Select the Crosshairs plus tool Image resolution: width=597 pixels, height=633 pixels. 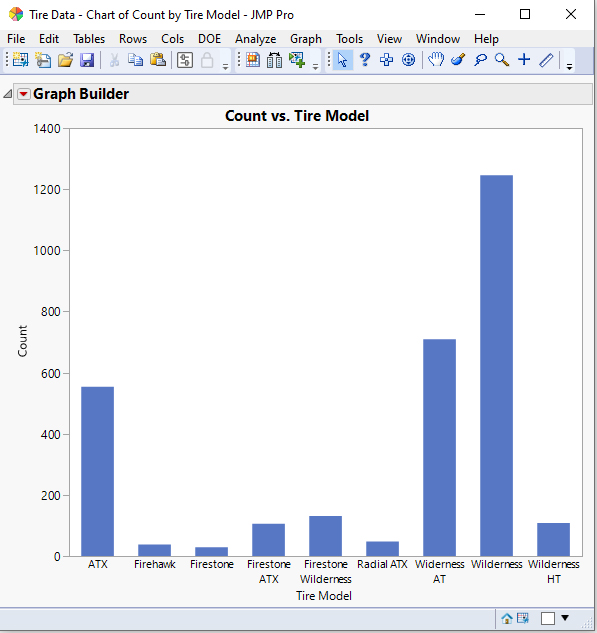524,59
